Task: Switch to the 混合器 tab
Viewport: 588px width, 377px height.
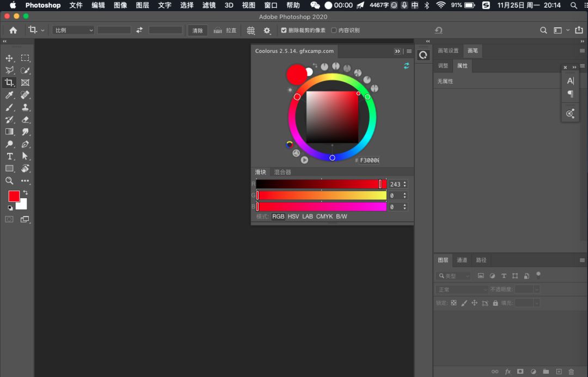Action: click(x=283, y=172)
